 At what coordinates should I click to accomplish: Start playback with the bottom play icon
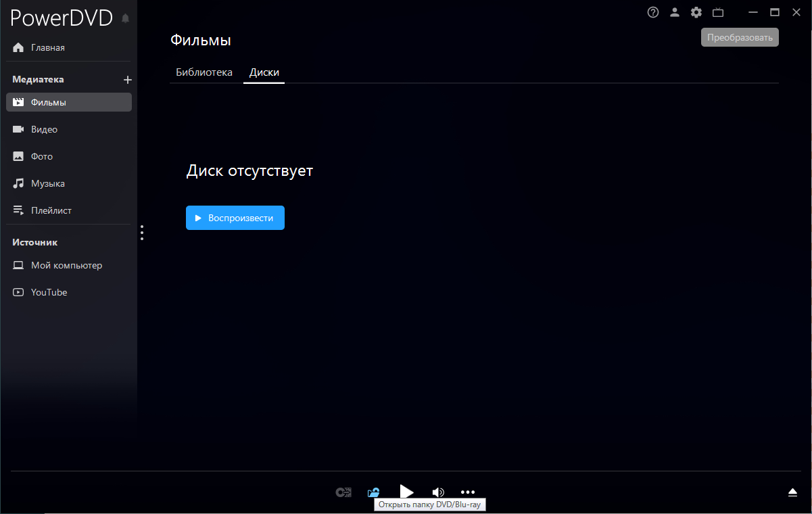point(406,492)
